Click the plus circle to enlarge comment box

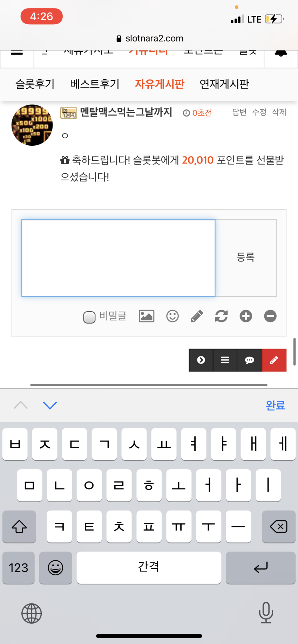(x=246, y=316)
